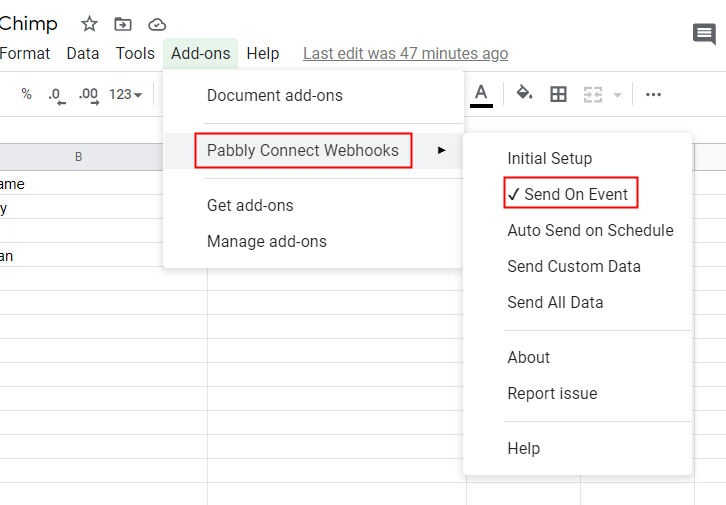Image resolution: width=726 pixels, height=505 pixels.
Task: Close the Add-ons menu
Action: pos(200,53)
